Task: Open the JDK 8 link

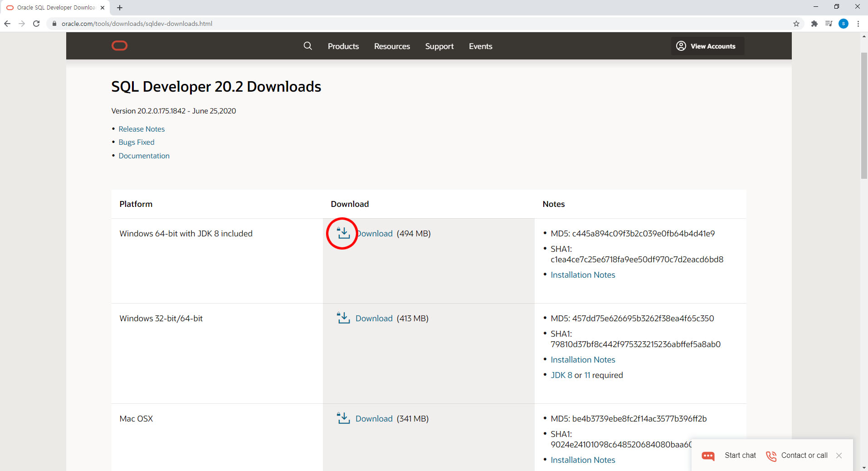Action: (561, 375)
